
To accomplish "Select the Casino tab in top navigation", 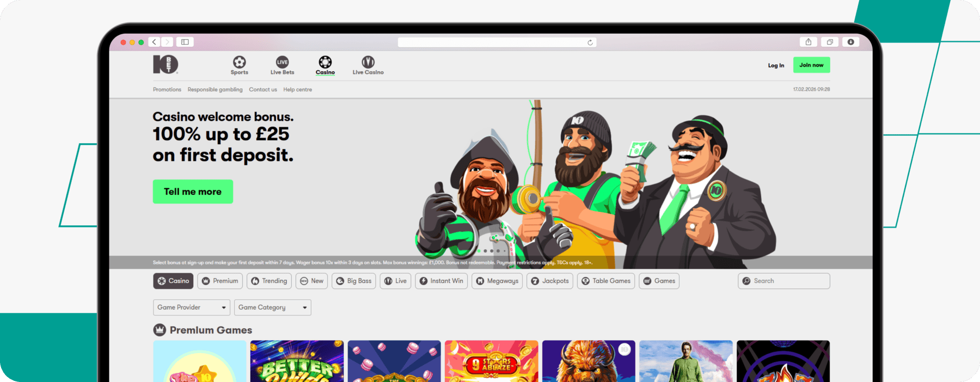I will coord(325,65).
